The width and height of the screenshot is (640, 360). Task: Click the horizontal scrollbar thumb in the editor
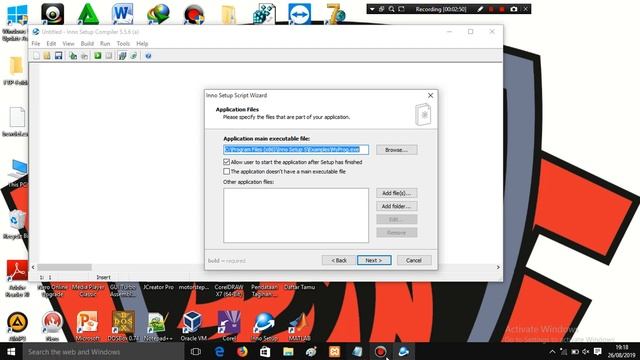(64, 267)
